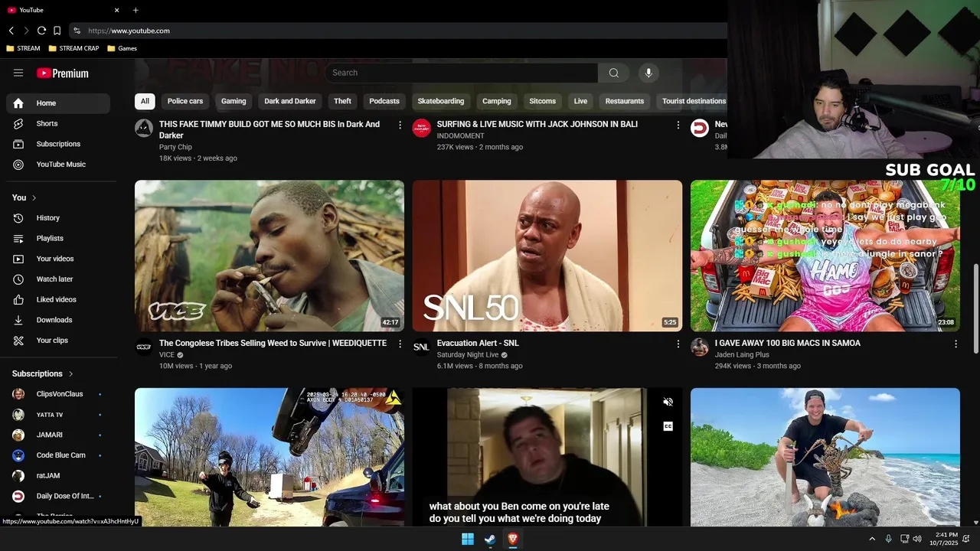Image resolution: width=980 pixels, height=551 pixels.
Task: Open Your clips in the sidebar
Action: point(58,341)
